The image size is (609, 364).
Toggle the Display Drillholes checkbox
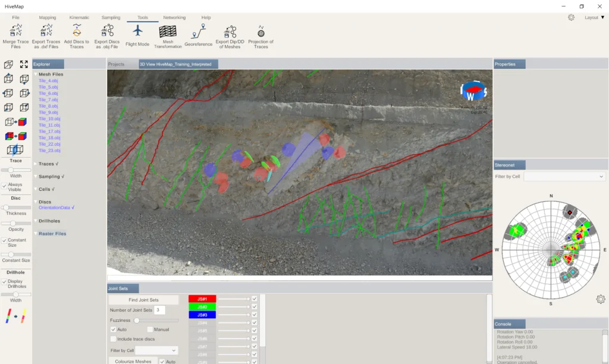pyautogui.click(x=4, y=282)
